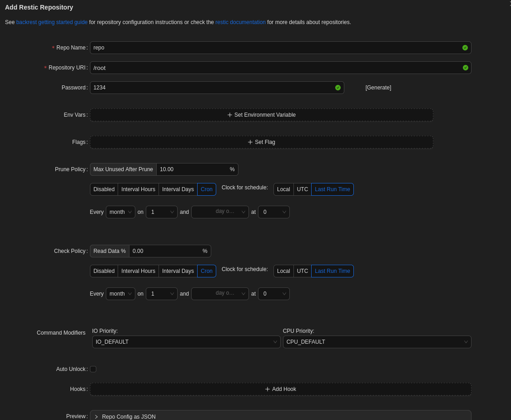Click the [Generate] password button

378,88
